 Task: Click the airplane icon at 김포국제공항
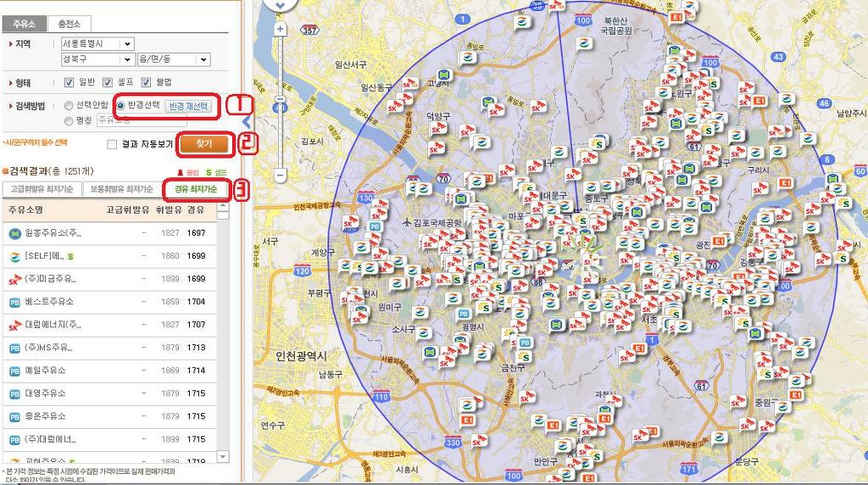tap(408, 222)
